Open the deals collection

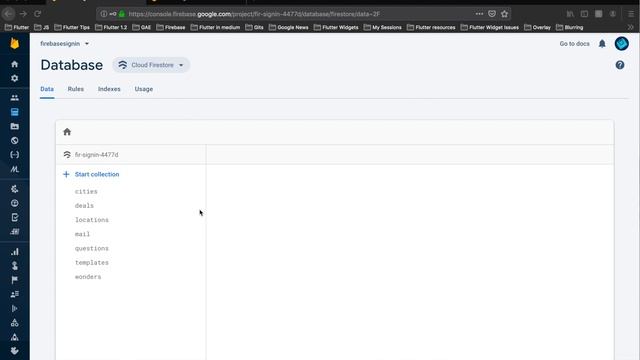click(x=84, y=206)
